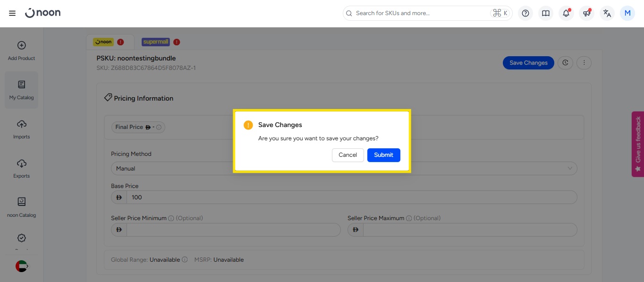Open the hamburger navigation menu
644x282 pixels.
click(x=12, y=13)
